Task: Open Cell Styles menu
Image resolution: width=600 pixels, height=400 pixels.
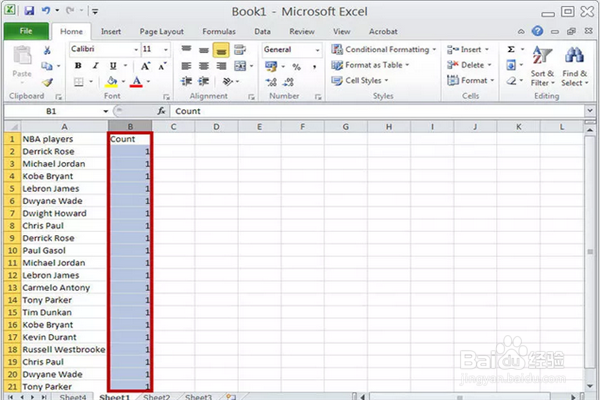Action: point(360,80)
